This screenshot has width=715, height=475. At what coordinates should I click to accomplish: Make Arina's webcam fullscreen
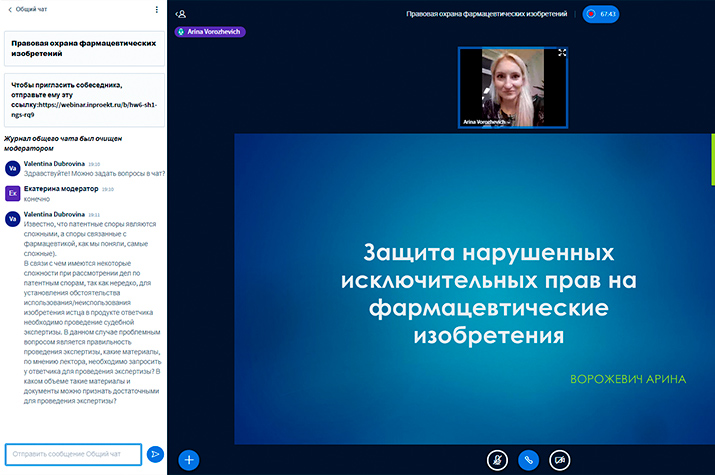pyautogui.click(x=562, y=53)
